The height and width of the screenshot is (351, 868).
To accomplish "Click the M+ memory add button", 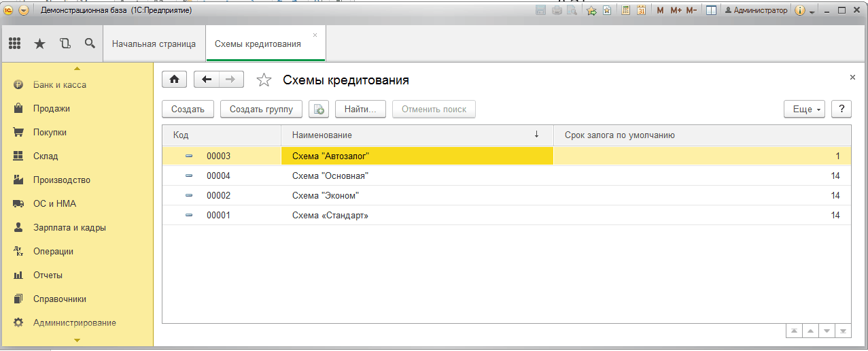I will coord(676,11).
